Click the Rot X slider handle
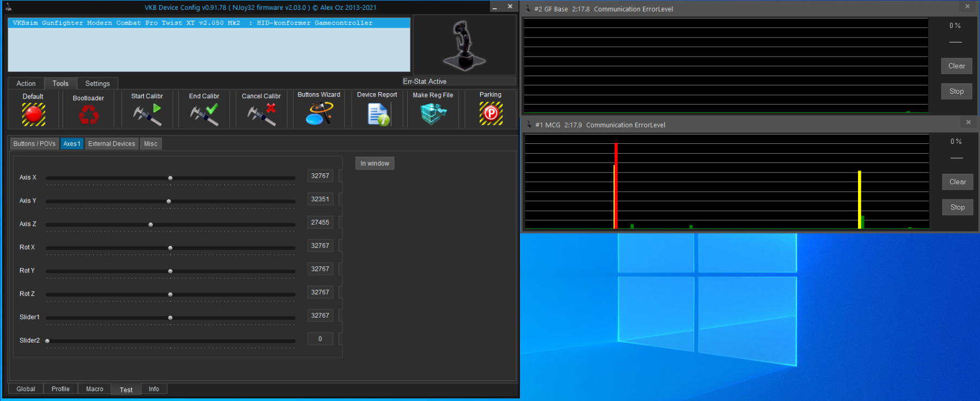Screen dimensions: 980x401 pos(170,248)
